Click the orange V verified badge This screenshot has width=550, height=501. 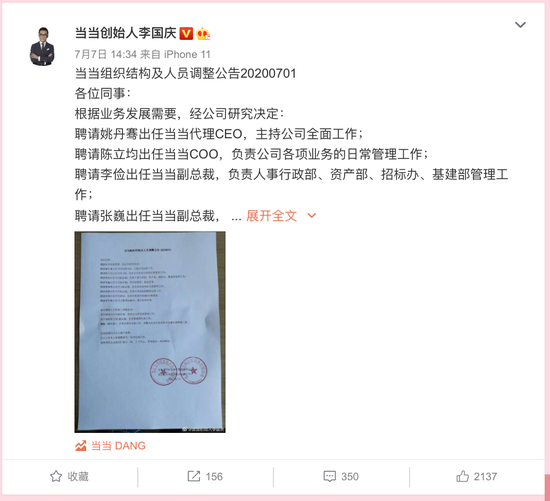[186, 34]
